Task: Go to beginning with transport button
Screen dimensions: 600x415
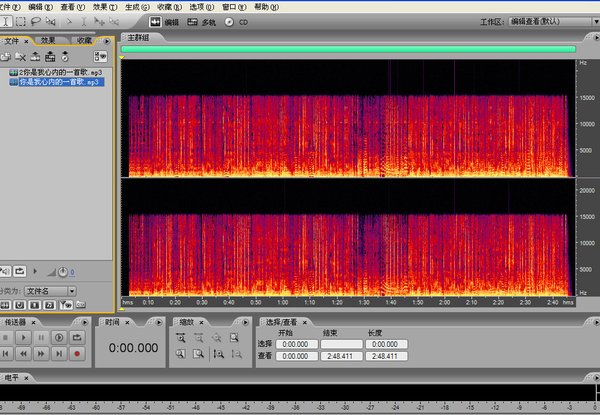Action: (5, 354)
